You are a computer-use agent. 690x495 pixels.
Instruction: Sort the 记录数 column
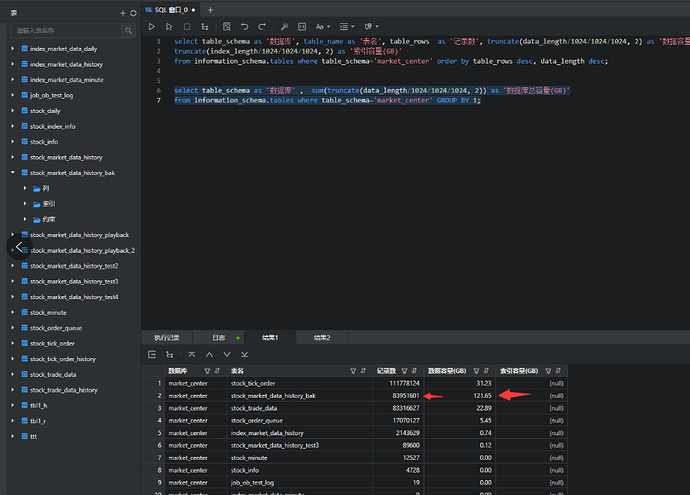[x=415, y=371]
